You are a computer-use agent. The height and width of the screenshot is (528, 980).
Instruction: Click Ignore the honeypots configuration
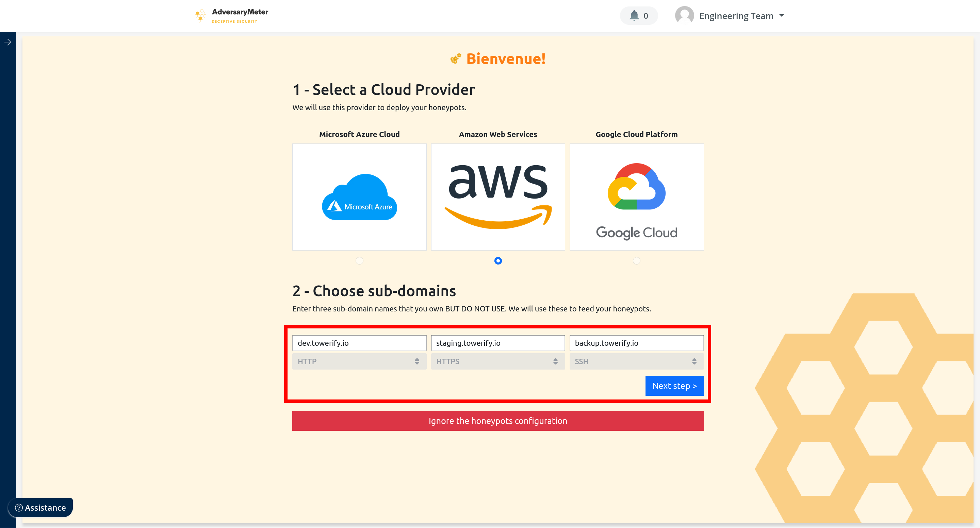pos(497,421)
